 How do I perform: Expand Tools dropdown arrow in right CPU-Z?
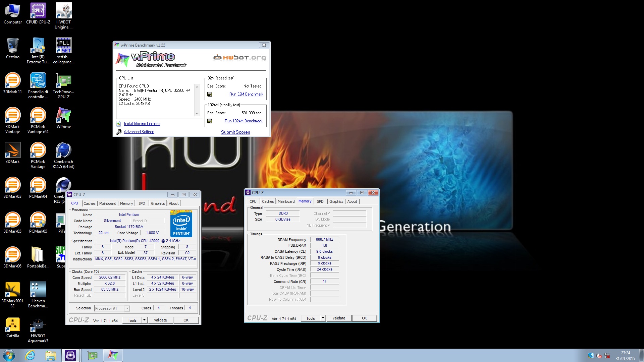tap(323, 318)
